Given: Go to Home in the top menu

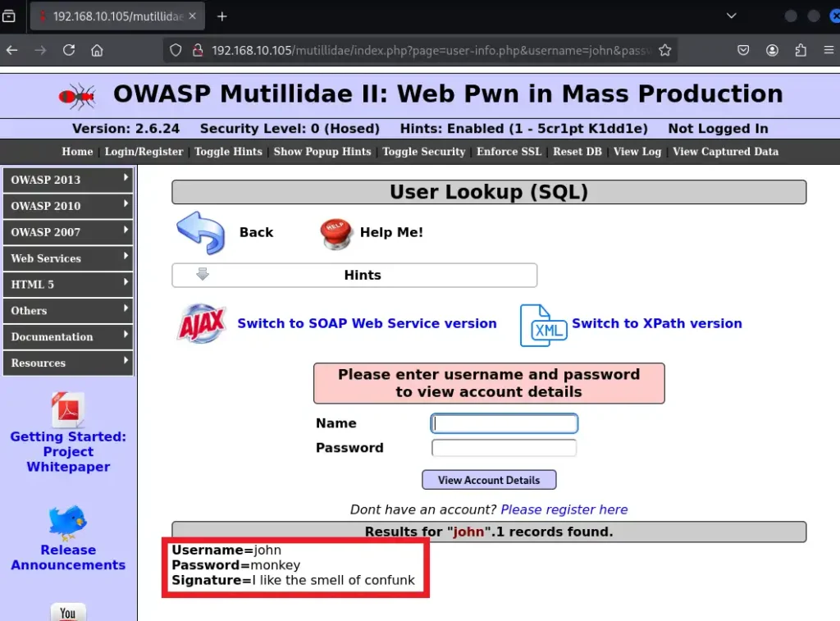Looking at the screenshot, I should pyautogui.click(x=77, y=152).
